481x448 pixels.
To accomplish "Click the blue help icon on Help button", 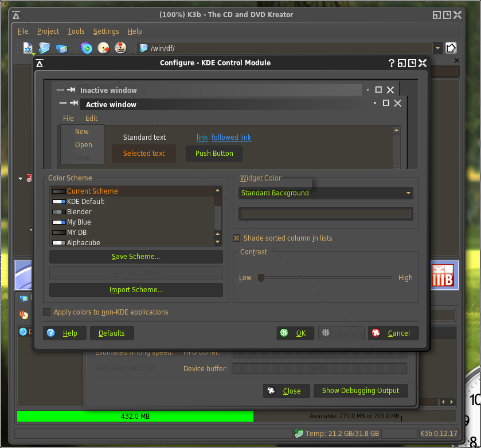I will tap(51, 333).
